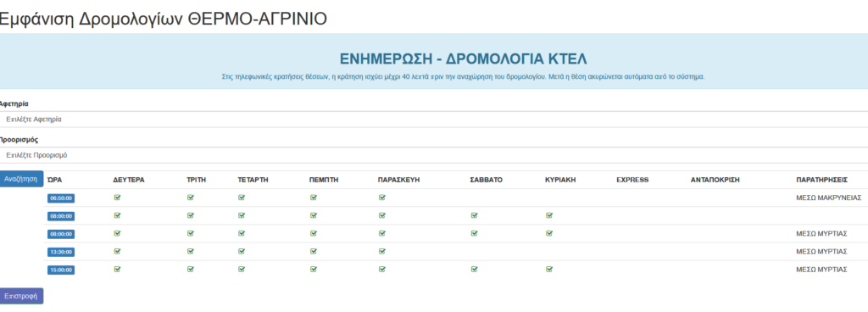The image size is (868, 312).
Task: Click the ΤΡΙΤΗ check icon in 13:30:00 row
Action: pyautogui.click(x=191, y=251)
